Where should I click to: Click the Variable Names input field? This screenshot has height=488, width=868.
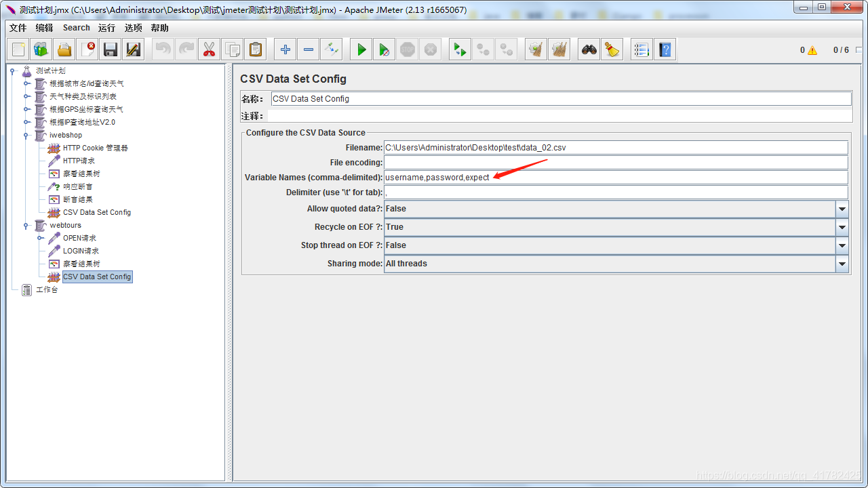pyautogui.click(x=616, y=178)
